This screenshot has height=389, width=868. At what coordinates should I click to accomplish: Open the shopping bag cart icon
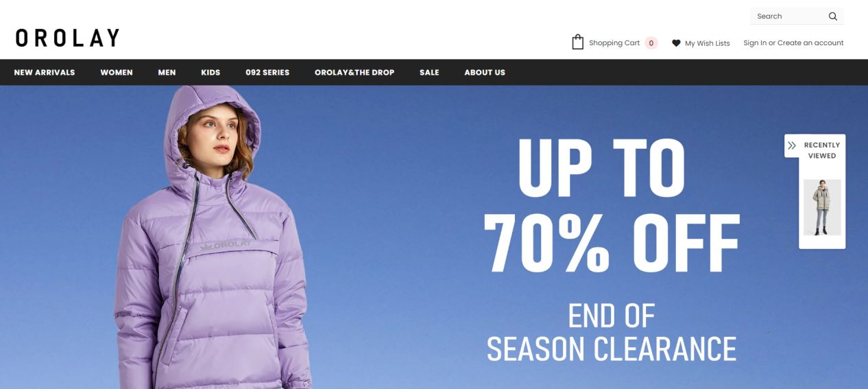[x=578, y=43]
